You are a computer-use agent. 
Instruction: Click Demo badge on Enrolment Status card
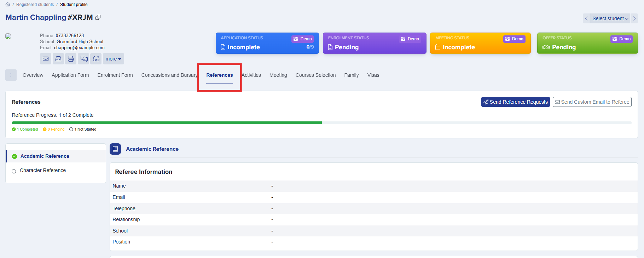click(x=410, y=39)
